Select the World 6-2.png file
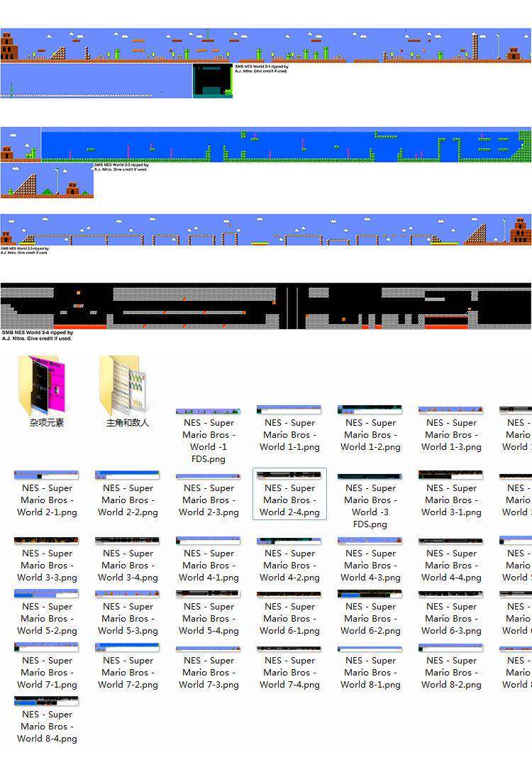 (370, 612)
